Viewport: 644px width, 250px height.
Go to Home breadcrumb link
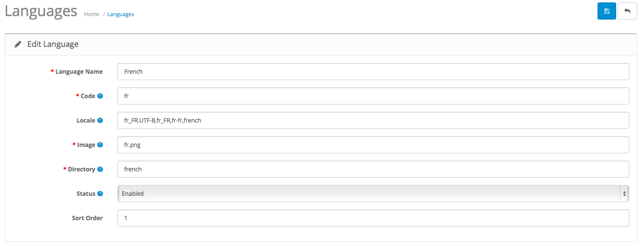click(91, 14)
